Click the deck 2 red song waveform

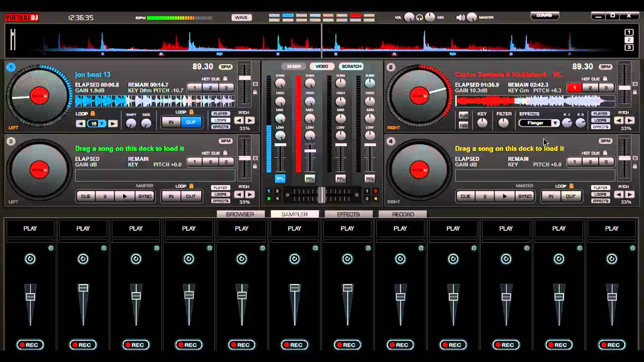(x=535, y=101)
